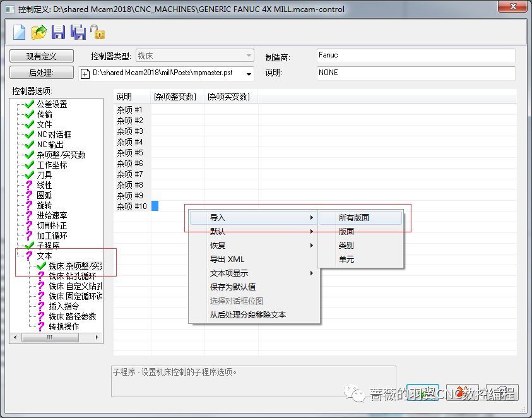Image resolution: width=532 pixels, height=418 pixels.
Task: Choose 类别 in the import submenu
Action: tap(360, 246)
